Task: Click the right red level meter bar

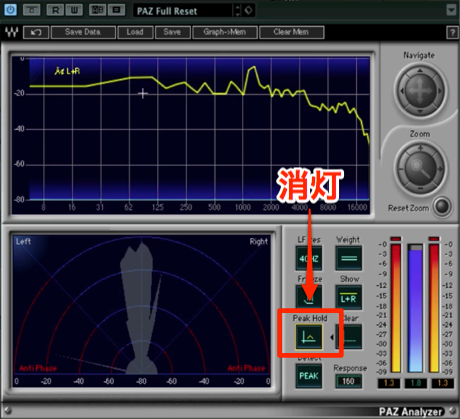Action: [x=434, y=308]
